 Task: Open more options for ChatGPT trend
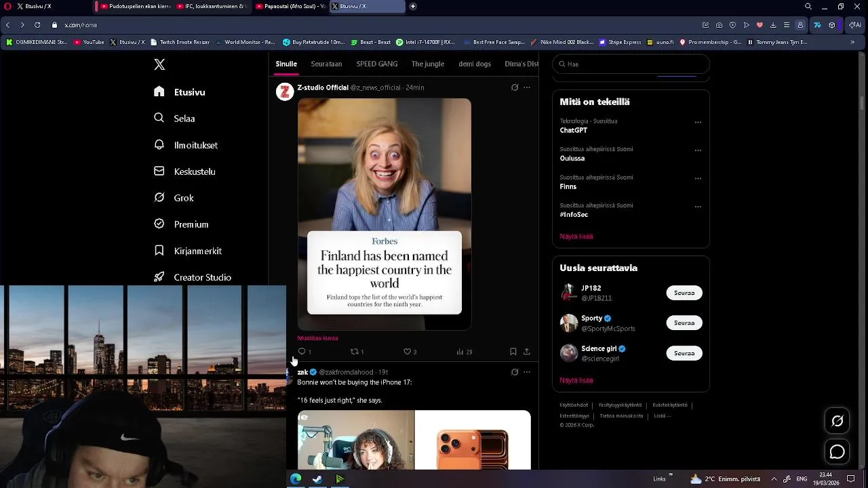tap(698, 123)
